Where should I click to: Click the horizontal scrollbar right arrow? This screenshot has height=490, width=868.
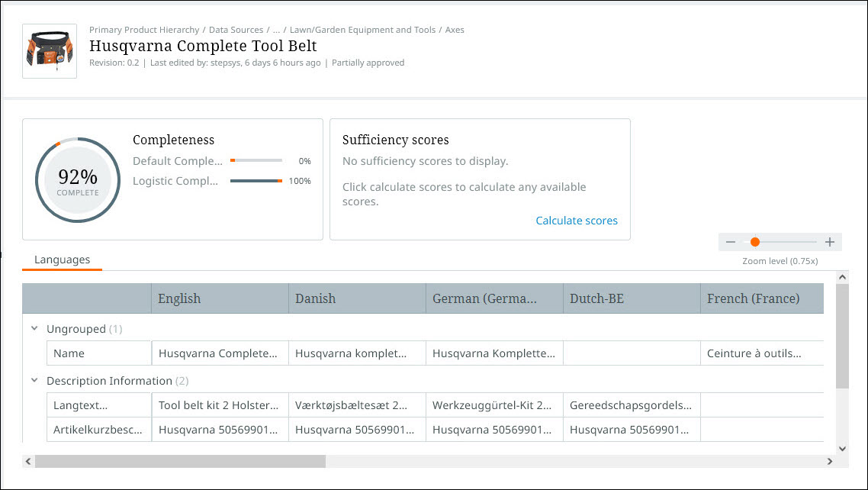[830, 461]
